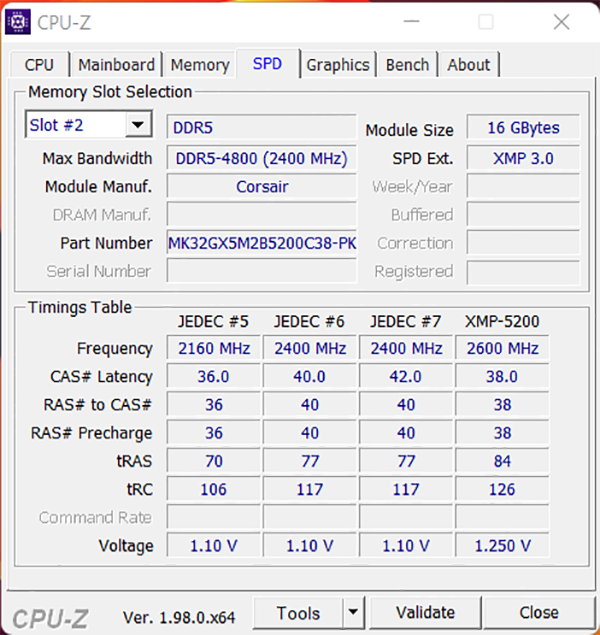
Task: Click the empty Serial Number field
Action: pos(262,271)
